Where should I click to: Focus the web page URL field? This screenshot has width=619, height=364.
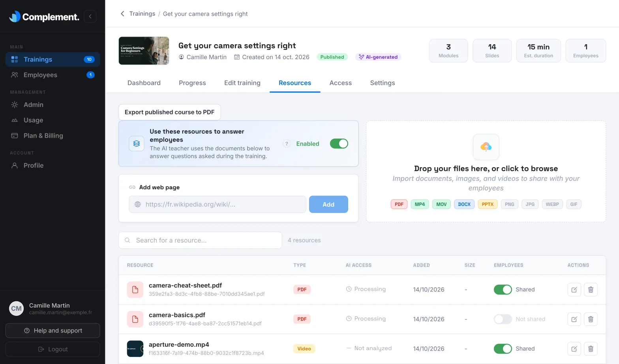[x=218, y=204]
